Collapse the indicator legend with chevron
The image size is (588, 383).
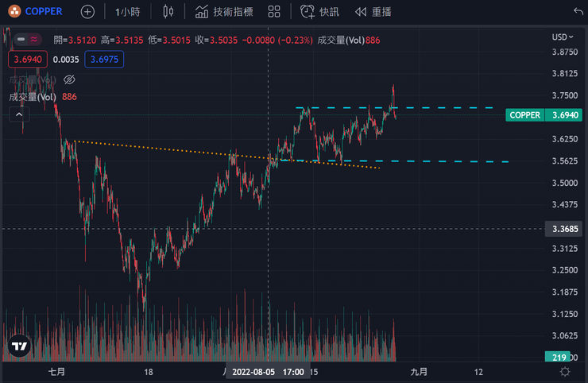[x=17, y=115]
